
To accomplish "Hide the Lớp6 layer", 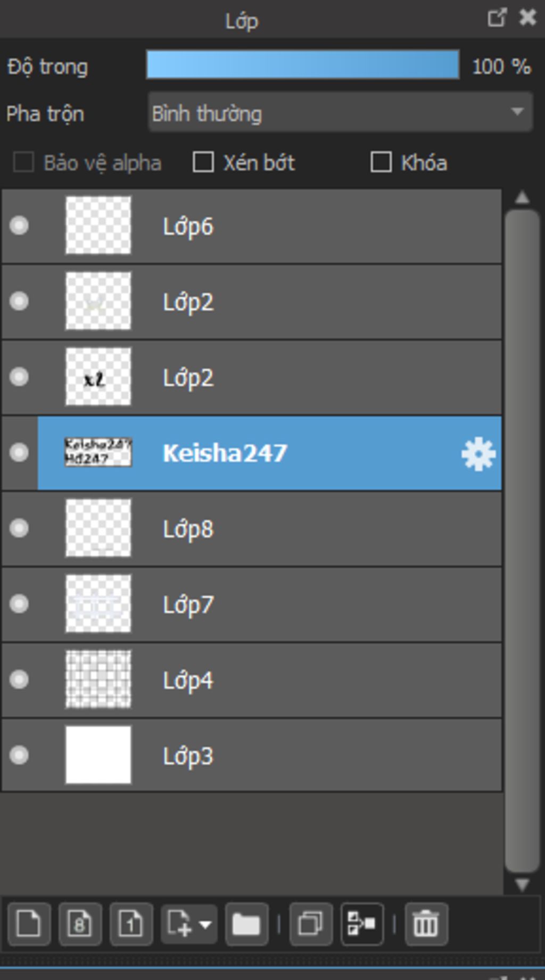I will [x=19, y=226].
